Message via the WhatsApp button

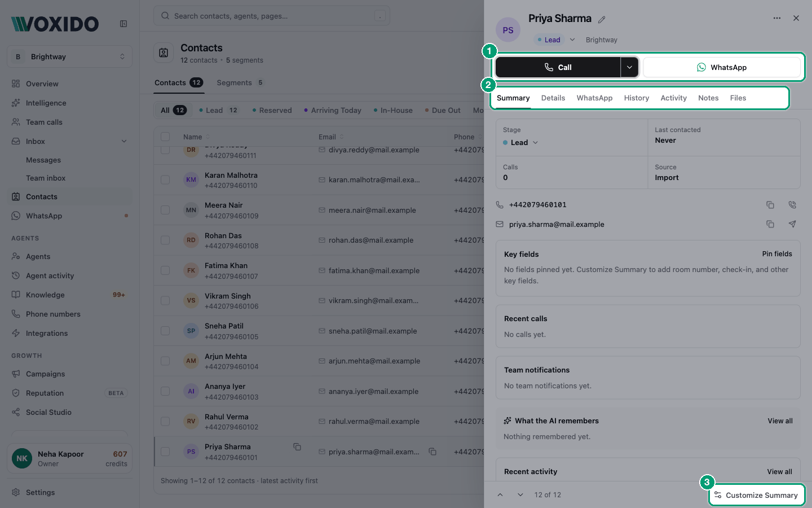click(x=722, y=67)
